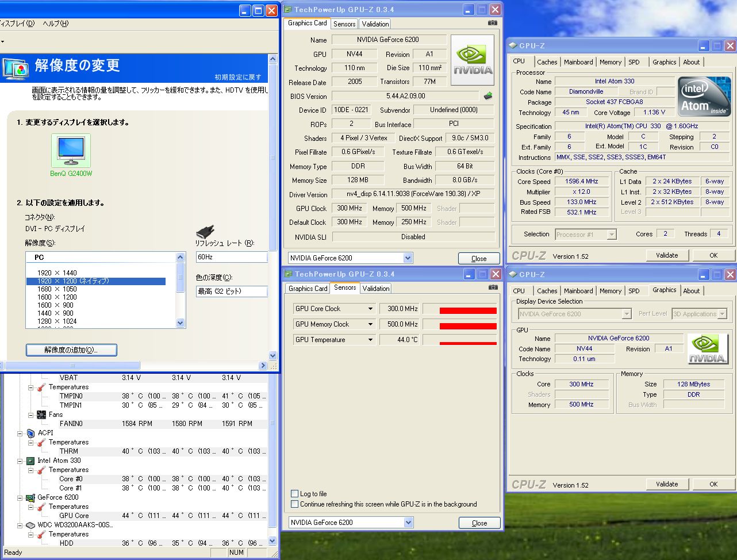Click the 初期設定に戻す link
Screen dimensions: 737x560
[238, 77]
